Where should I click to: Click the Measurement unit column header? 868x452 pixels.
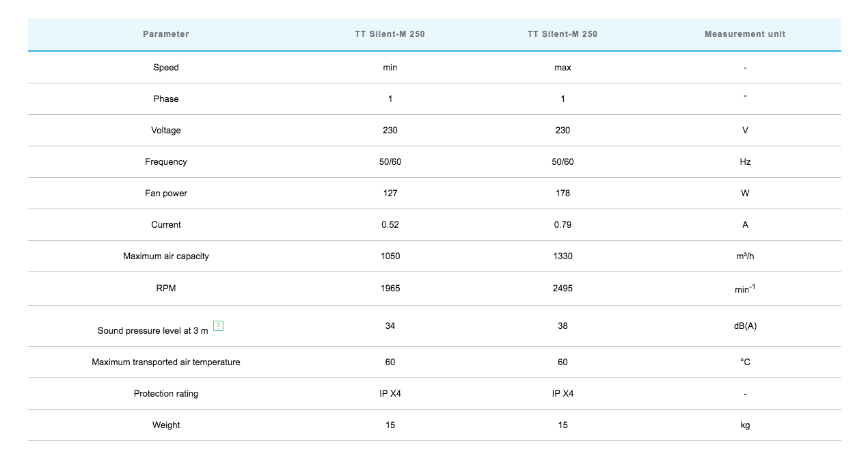(745, 34)
